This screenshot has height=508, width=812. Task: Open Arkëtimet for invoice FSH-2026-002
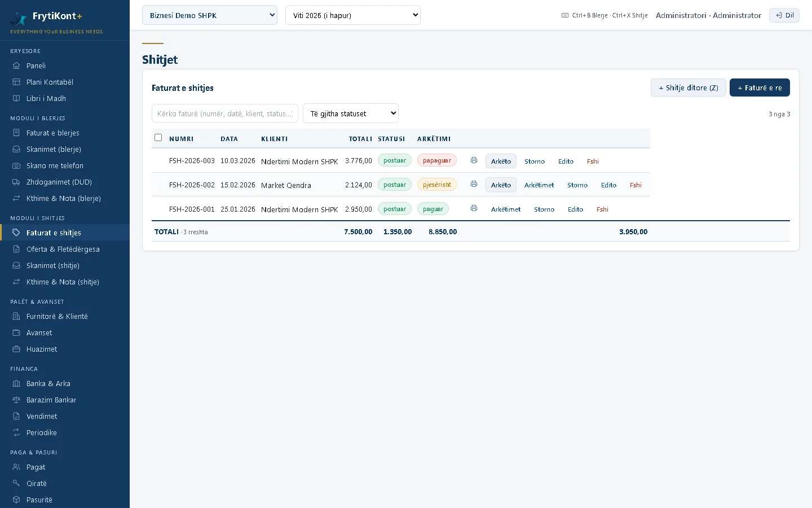point(539,185)
